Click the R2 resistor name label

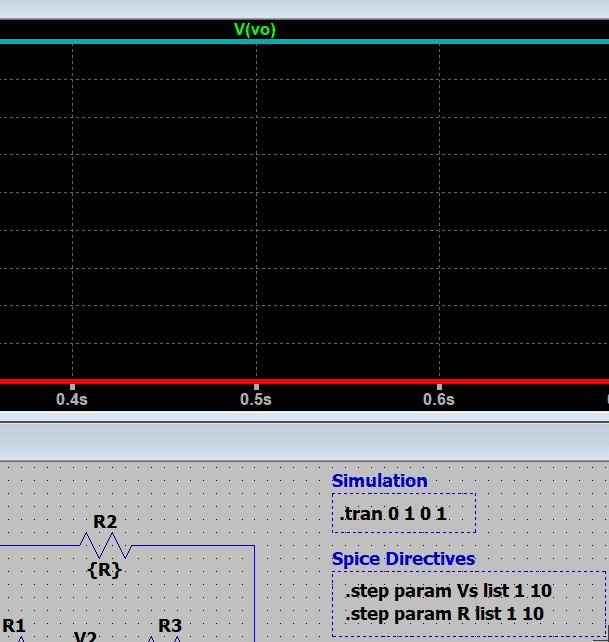[x=105, y=521]
